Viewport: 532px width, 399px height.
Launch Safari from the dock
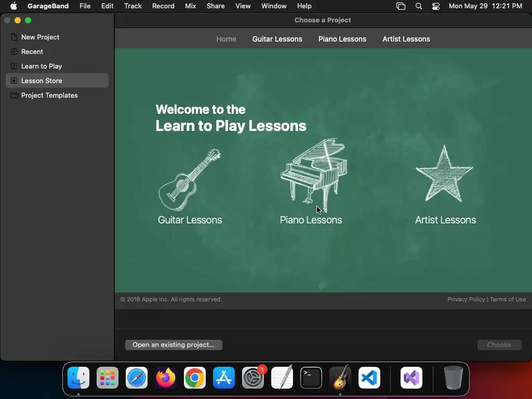(137, 378)
